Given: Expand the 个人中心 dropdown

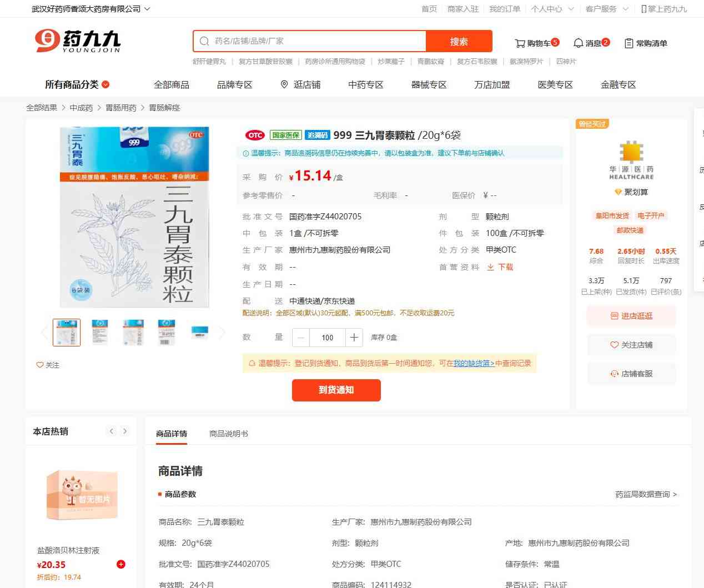Looking at the screenshot, I should point(552,9).
